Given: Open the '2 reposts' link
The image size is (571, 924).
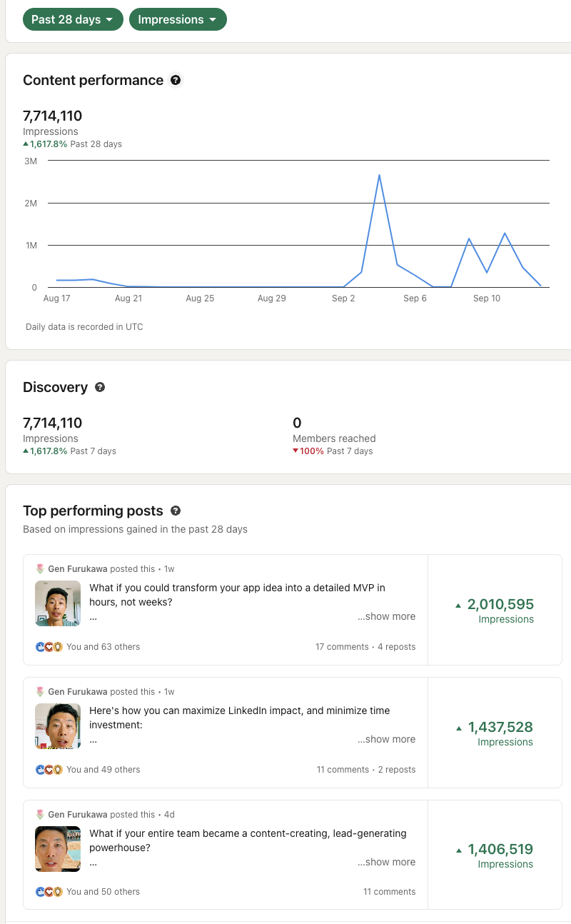Looking at the screenshot, I should pos(396,770).
